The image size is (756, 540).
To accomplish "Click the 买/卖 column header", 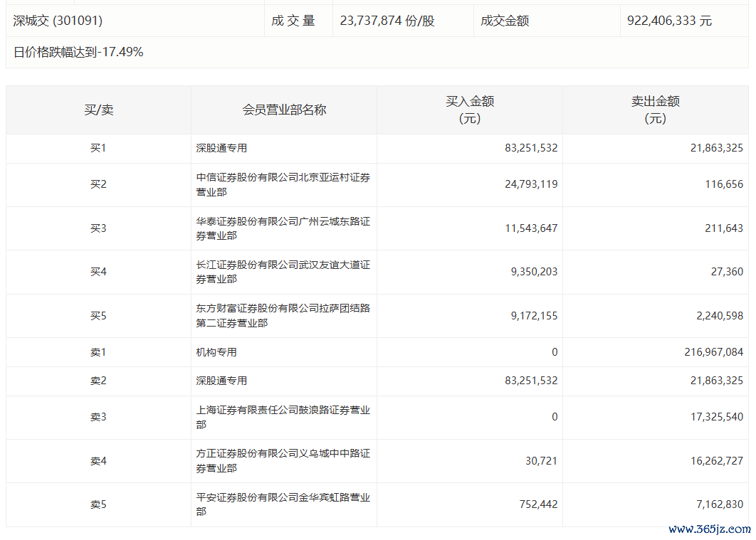I will click(x=98, y=110).
